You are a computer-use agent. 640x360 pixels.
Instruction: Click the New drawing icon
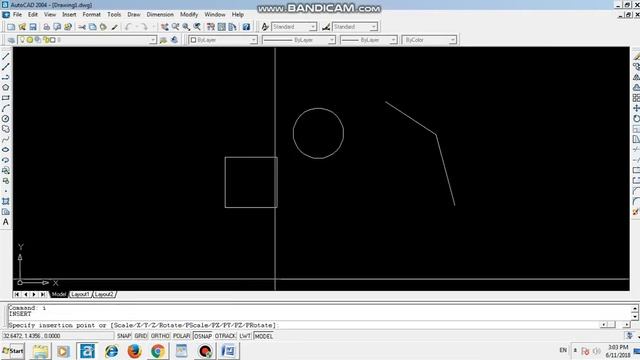[x=11, y=27]
